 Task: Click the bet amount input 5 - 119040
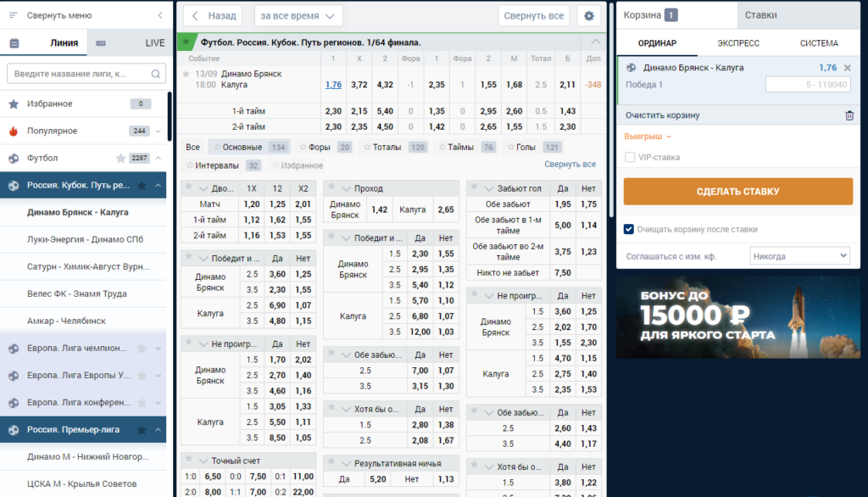pyautogui.click(x=808, y=85)
